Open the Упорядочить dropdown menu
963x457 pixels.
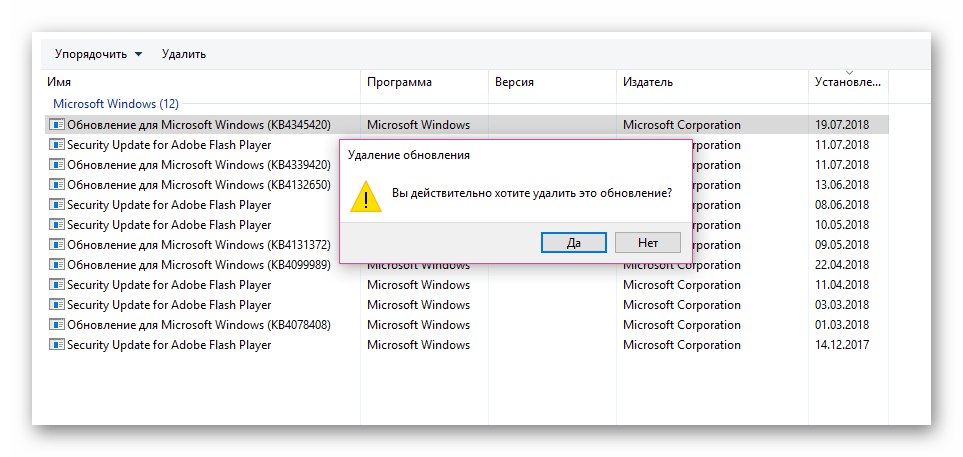tap(98, 54)
